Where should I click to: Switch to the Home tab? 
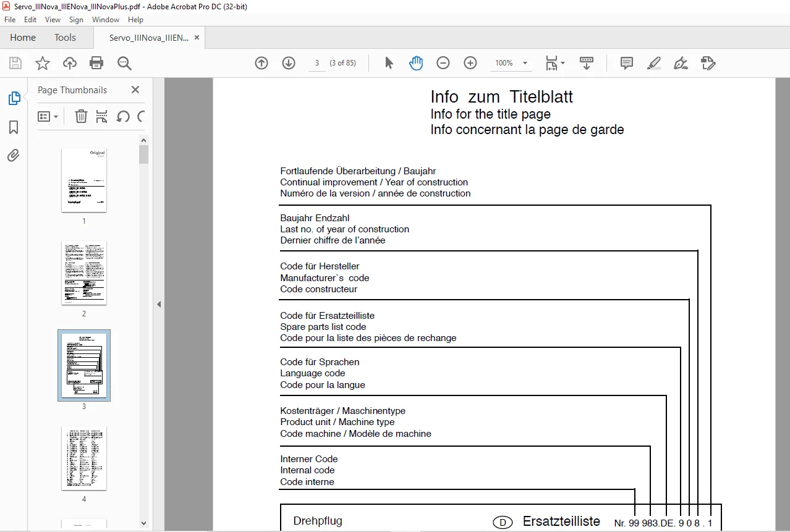click(x=23, y=38)
